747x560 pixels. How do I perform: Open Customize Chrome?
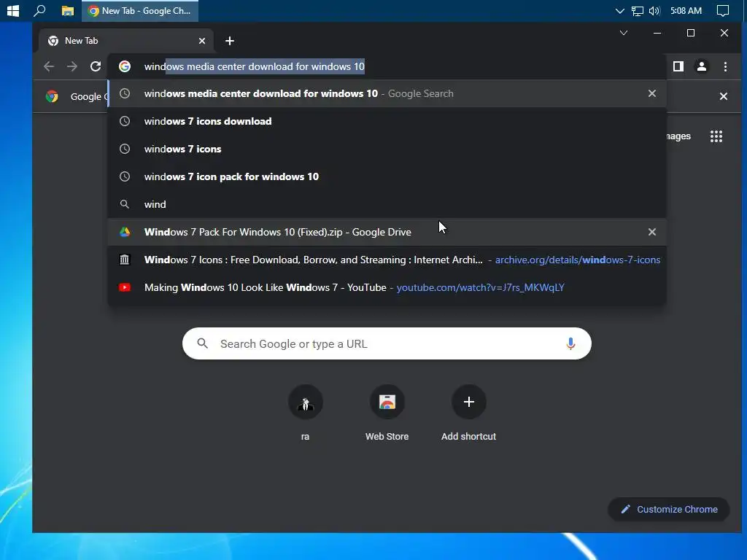(668, 509)
